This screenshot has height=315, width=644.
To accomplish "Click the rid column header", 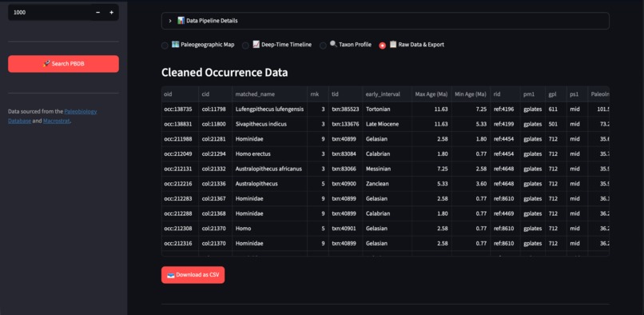I will click(505, 94).
